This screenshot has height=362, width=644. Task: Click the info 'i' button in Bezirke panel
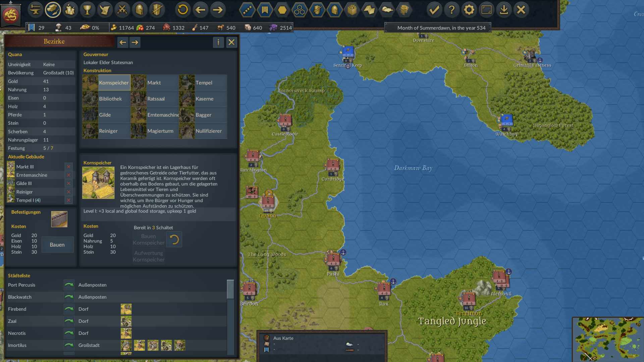218,42
